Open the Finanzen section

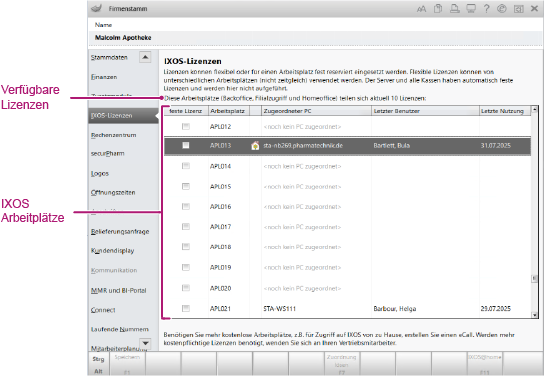[104, 77]
